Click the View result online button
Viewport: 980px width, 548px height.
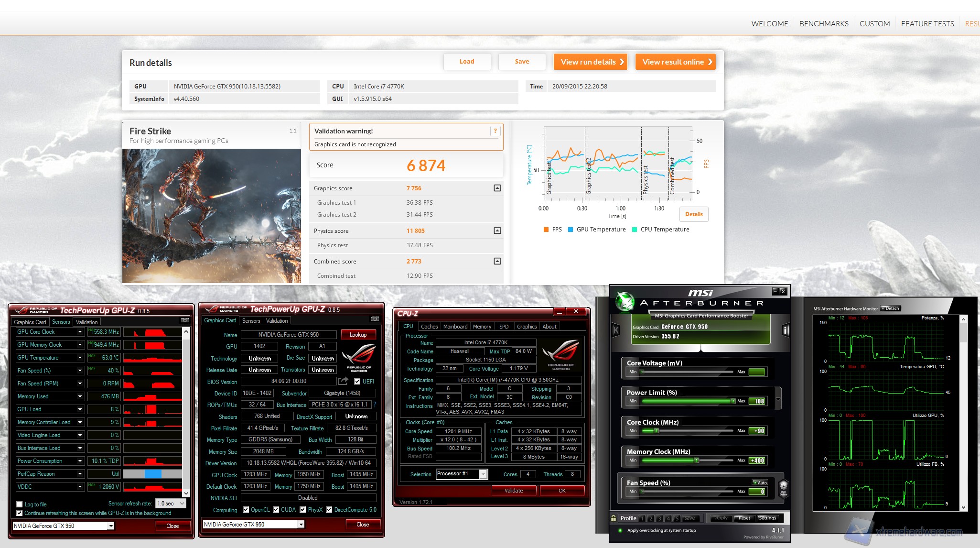(x=675, y=62)
